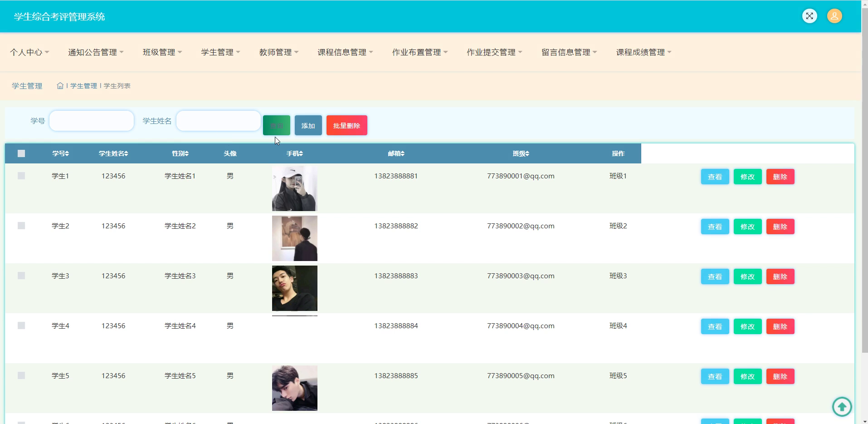This screenshot has width=868, height=424.
Task: Click 删除 for 学生1
Action: click(780, 177)
